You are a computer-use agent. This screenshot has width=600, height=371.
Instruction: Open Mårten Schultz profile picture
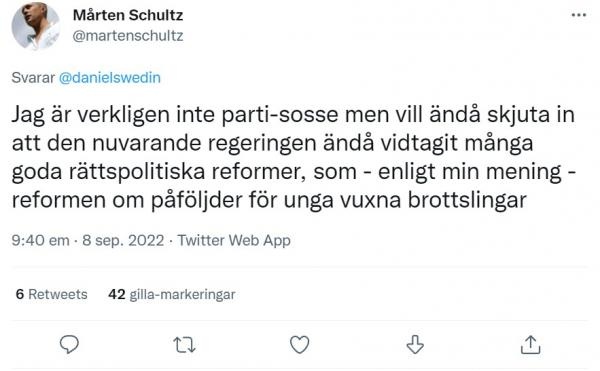coord(36,26)
